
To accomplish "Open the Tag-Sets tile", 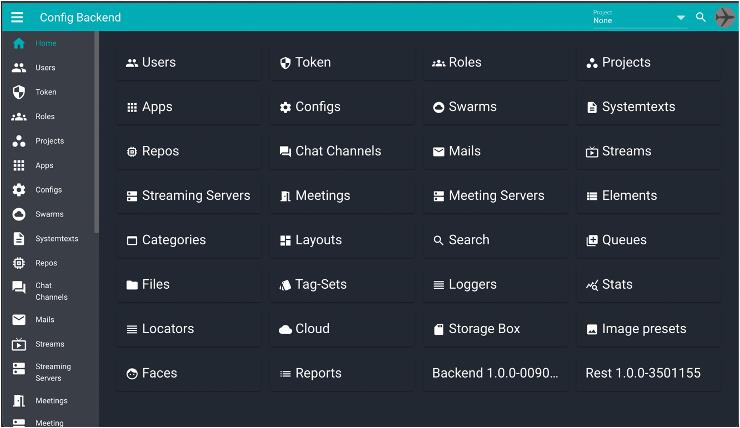I will pos(342,284).
